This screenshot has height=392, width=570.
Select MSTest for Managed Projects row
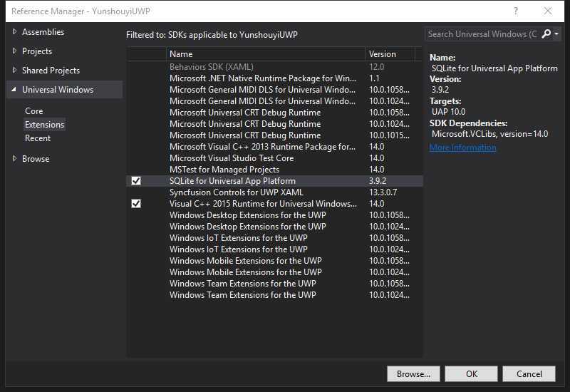click(275, 170)
